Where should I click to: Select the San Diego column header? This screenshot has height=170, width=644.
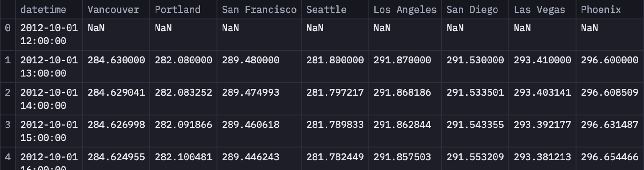click(472, 10)
